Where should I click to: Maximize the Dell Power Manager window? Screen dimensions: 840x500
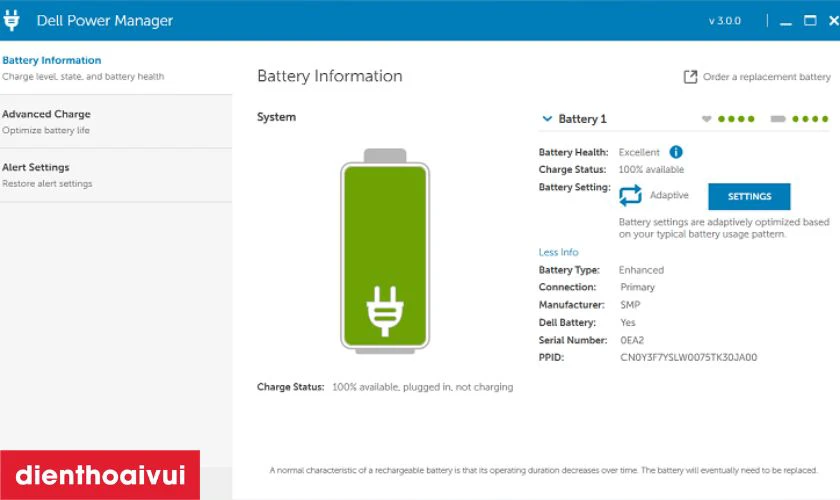tap(810, 21)
